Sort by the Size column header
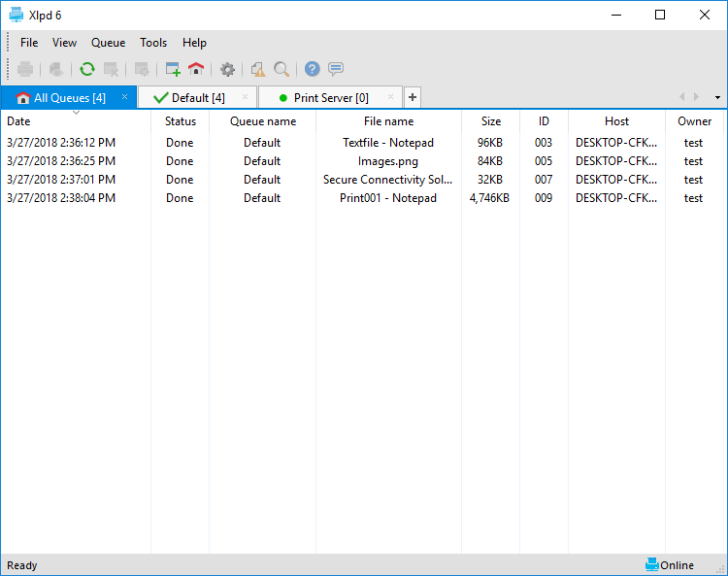Viewport: 728px width, 576px height. 491,121
